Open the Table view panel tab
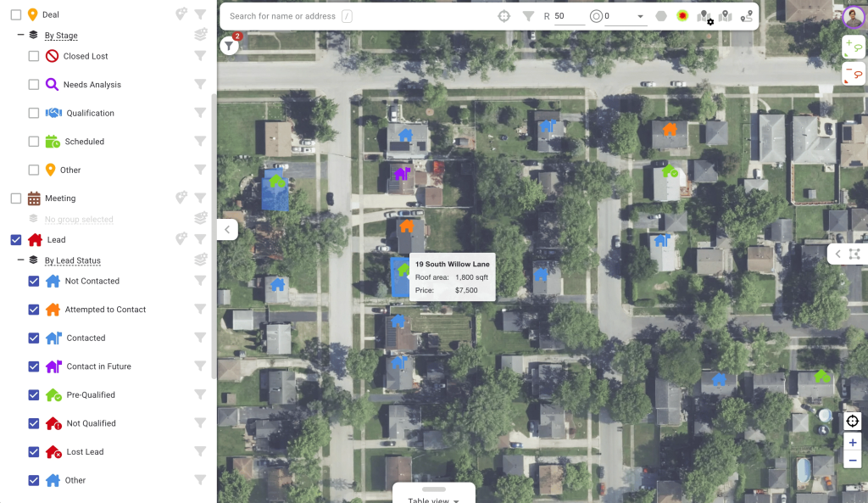 pyautogui.click(x=433, y=496)
